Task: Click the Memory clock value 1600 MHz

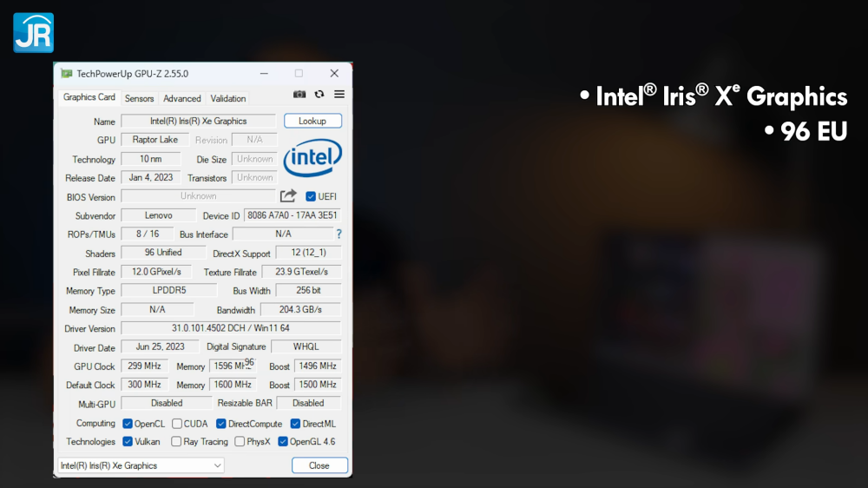Action: coord(233,385)
